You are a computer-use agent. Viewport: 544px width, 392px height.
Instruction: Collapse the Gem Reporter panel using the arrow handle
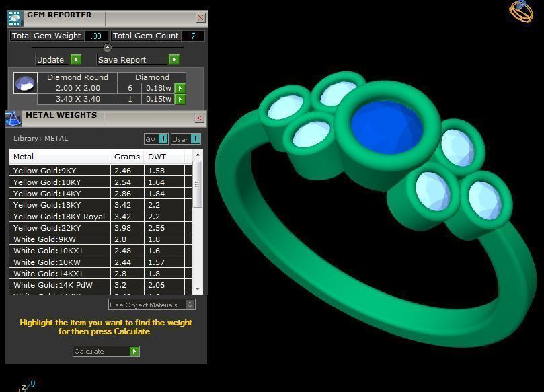(108, 48)
